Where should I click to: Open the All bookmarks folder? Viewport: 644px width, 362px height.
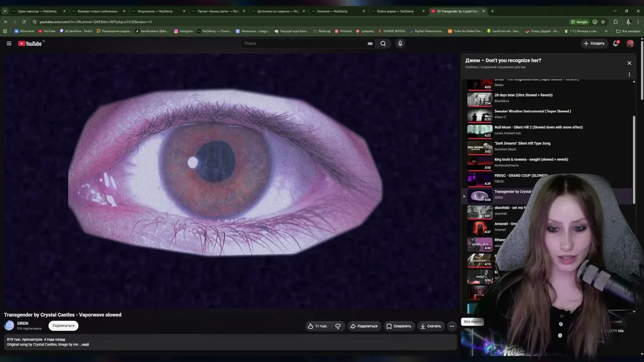point(628,31)
